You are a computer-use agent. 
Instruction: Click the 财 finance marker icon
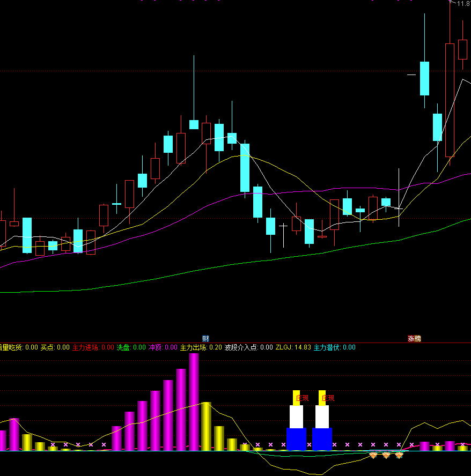(x=205, y=339)
